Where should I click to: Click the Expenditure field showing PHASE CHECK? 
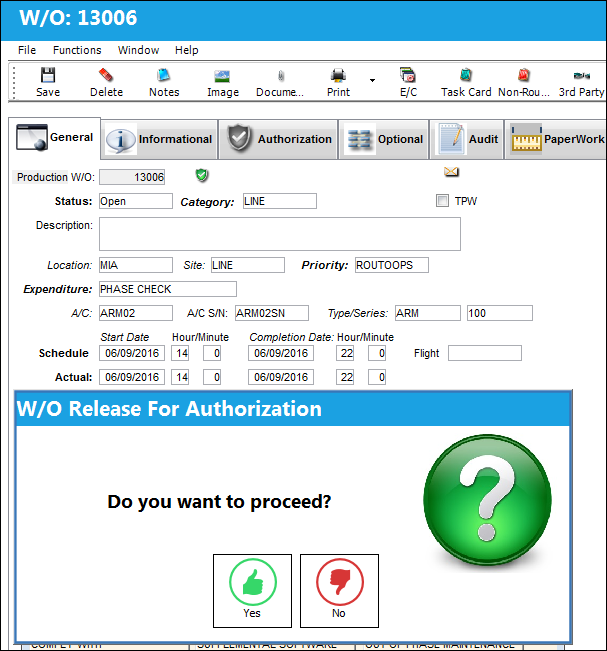[x=168, y=289]
